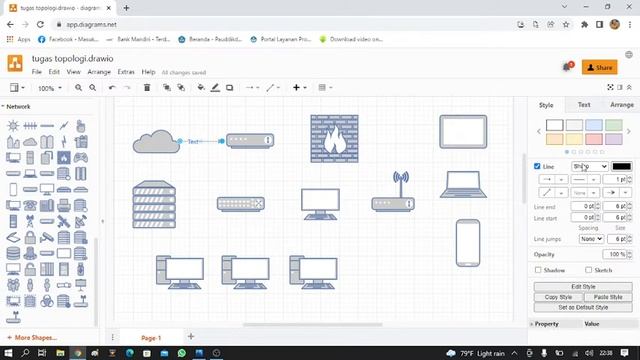The height and width of the screenshot is (360, 640).
Task: Open the Line jumps None dropdown
Action: coord(591,239)
